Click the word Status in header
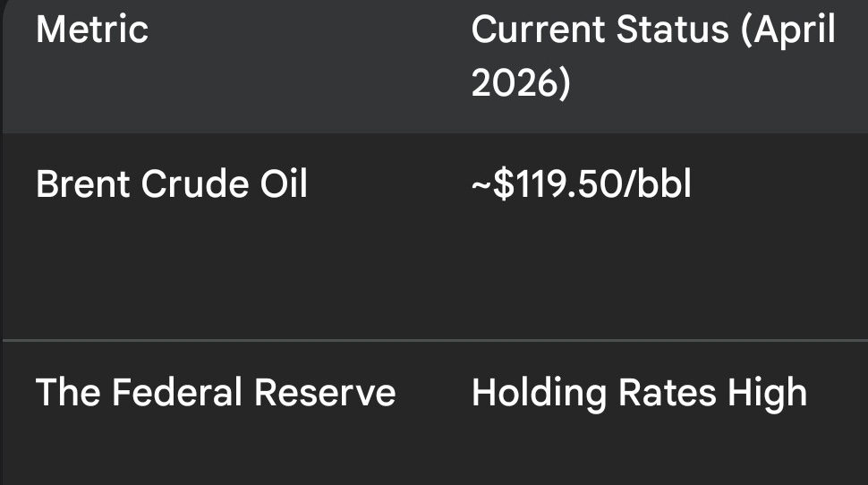This screenshot has width=868, height=485. [x=673, y=30]
